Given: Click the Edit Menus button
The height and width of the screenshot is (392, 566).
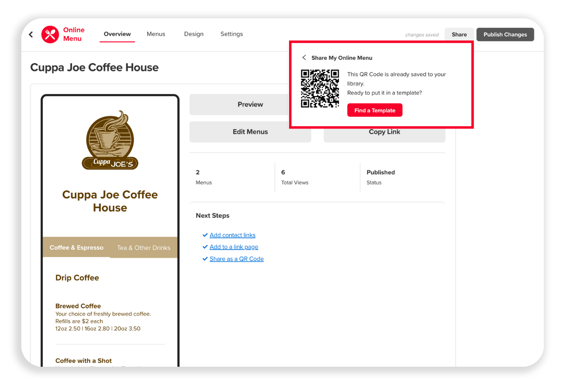Looking at the screenshot, I should (x=250, y=132).
